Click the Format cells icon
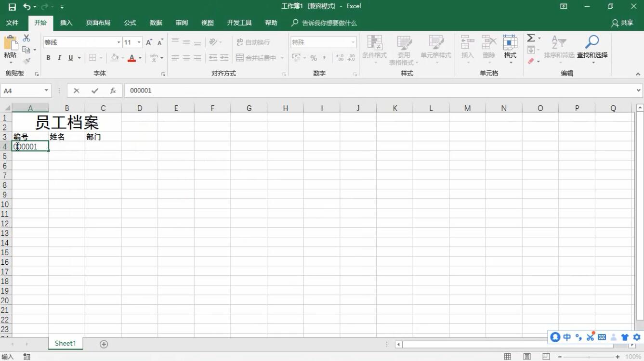This screenshot has height=361, width=644. coord(510,42)
